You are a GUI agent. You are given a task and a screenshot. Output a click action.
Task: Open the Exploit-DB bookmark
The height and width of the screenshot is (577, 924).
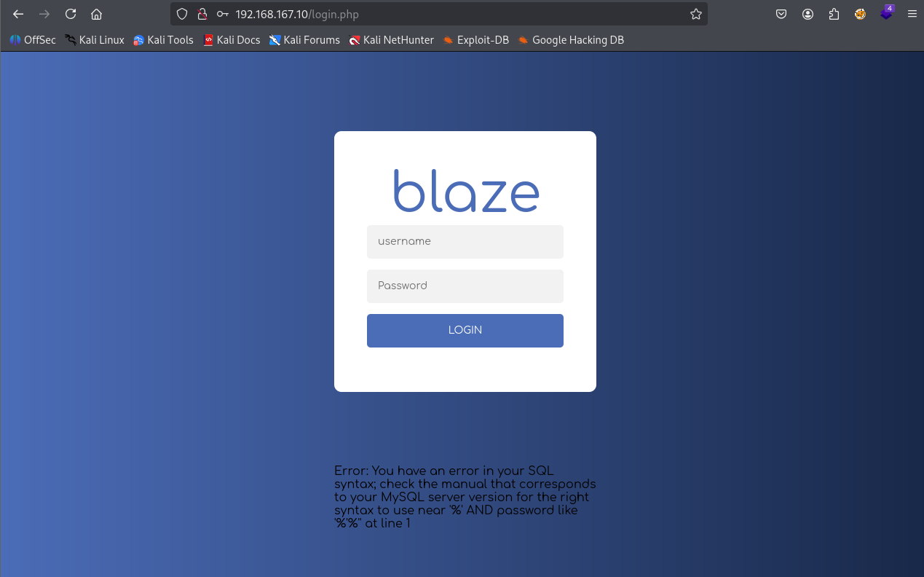point(476,40)
